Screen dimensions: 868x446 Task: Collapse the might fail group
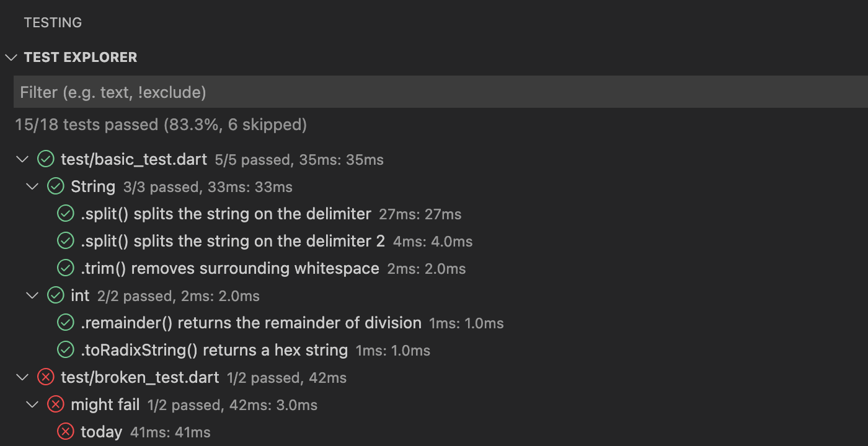pyautogui.click(x=32, y=404)
